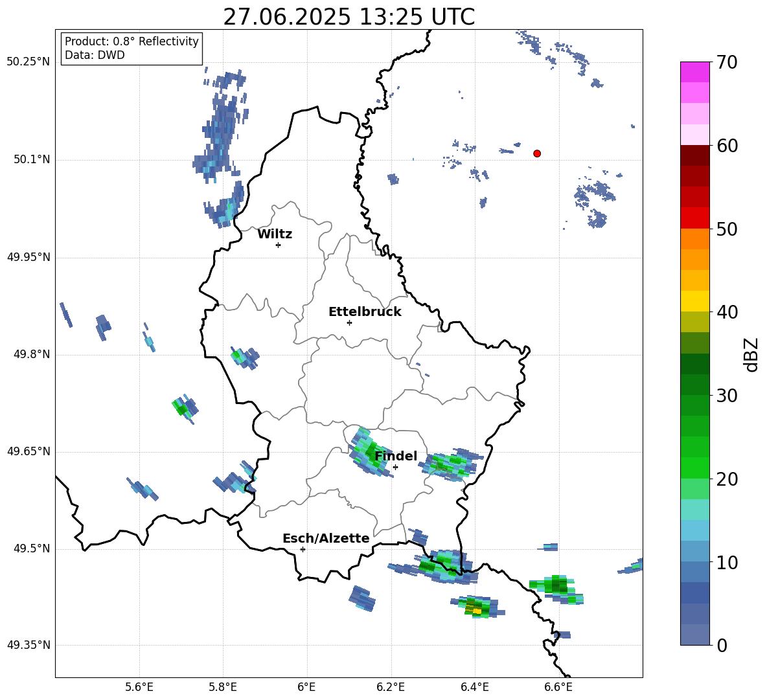Click the 49.8°N latitude label

31,354
